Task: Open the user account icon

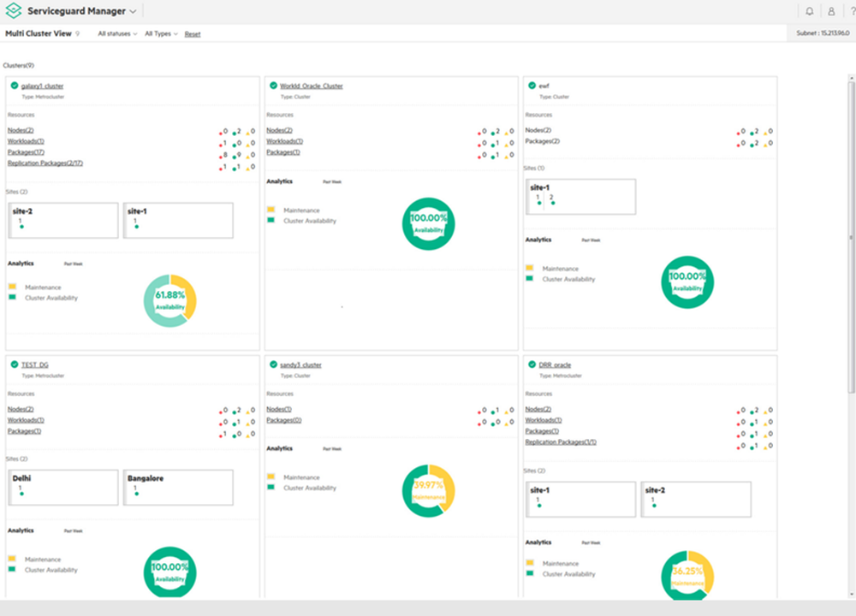Action: [831, 11]
